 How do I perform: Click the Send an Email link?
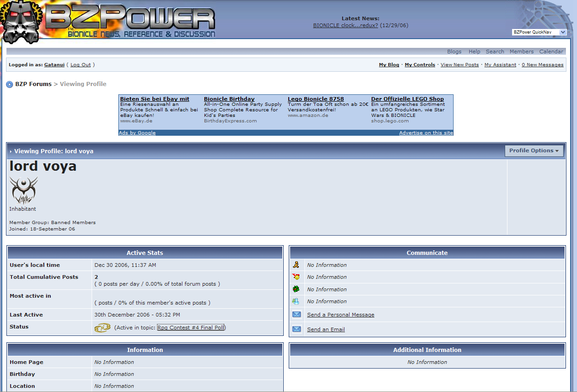pyautogui.click(x=326, y=329)
